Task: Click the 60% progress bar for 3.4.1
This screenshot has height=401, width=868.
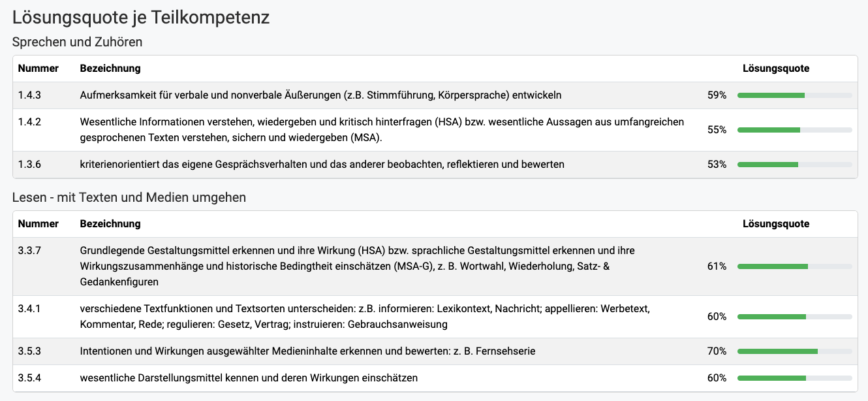Action: 794,317
